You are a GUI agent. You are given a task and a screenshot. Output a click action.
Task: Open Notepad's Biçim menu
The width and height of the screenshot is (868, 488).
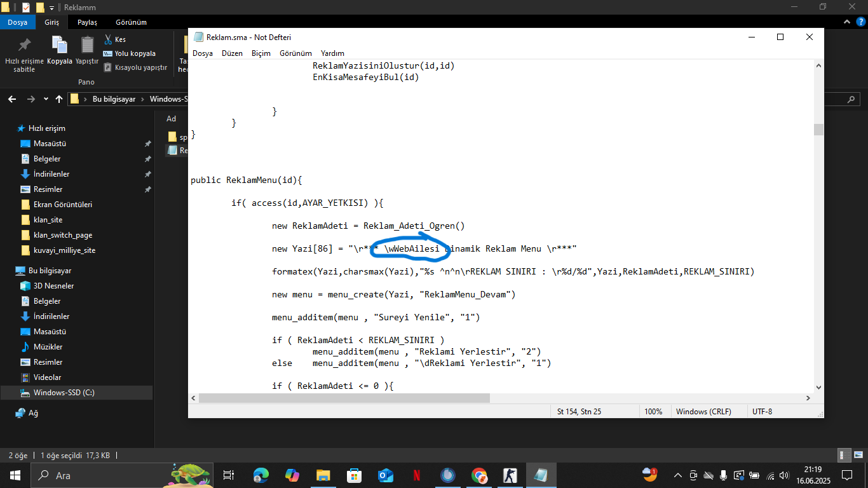coord(261,53)
